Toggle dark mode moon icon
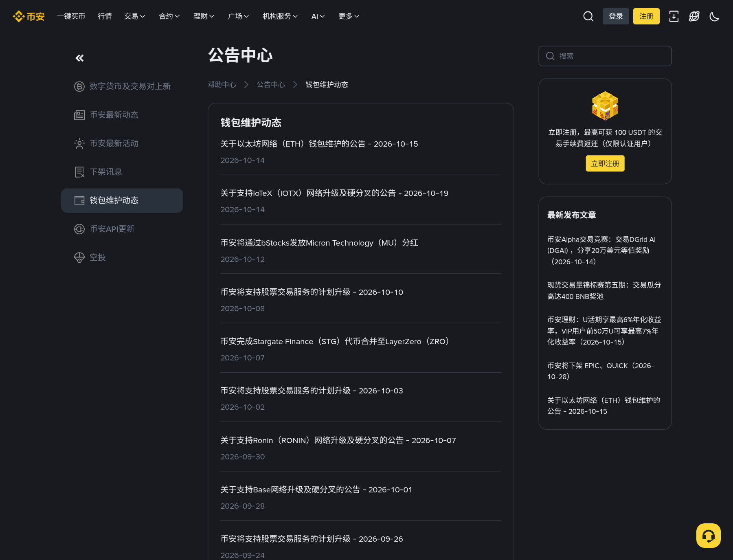 click(x=714, y=16)
